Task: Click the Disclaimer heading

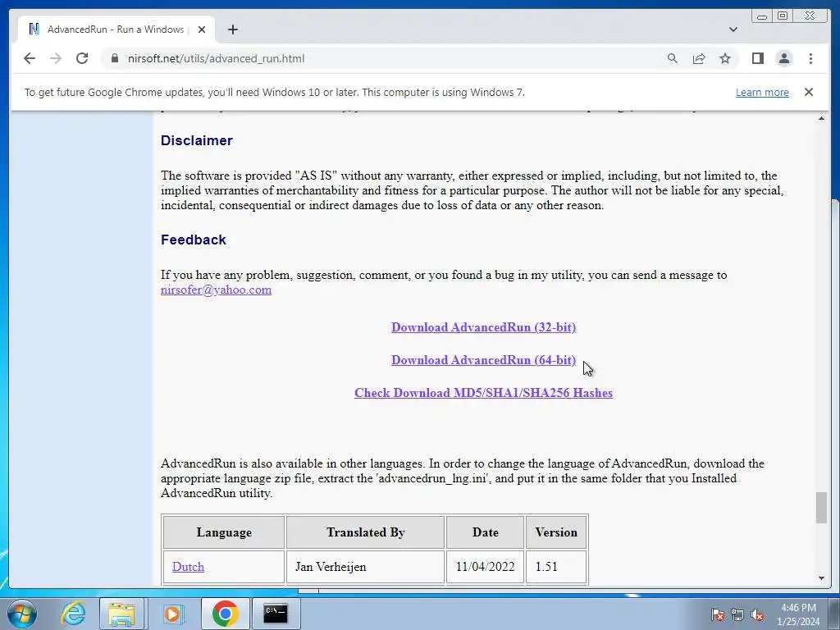Action: (x=197, y=140)
